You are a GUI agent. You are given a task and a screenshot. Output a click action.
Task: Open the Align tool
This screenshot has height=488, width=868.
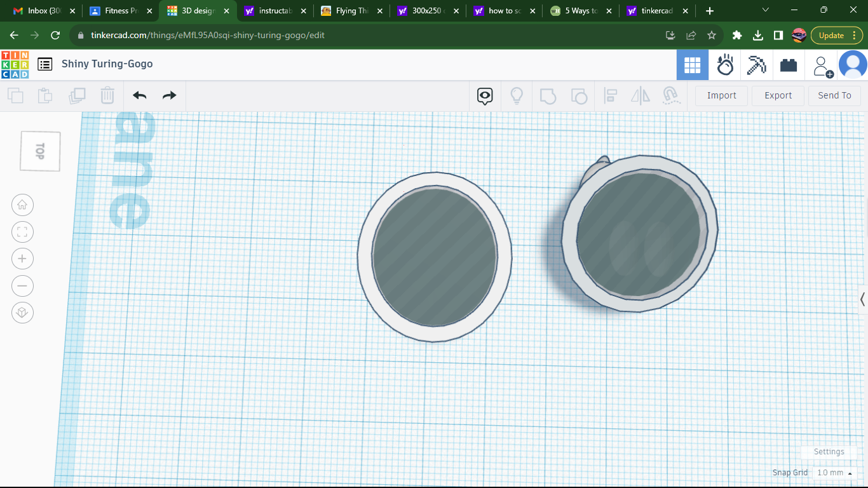coord(611,95)
